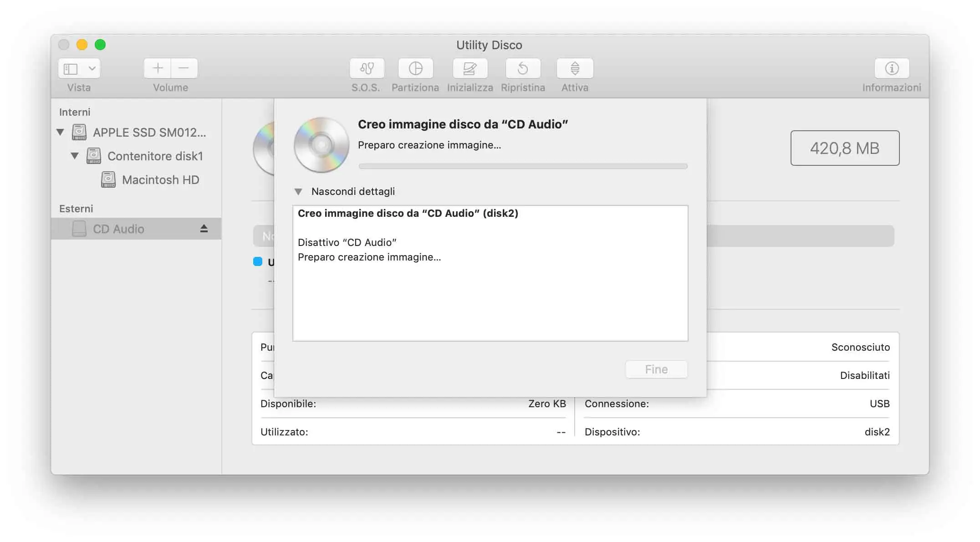The image size is (980, 542).
Task: Select the Ripristina restore icon
Action: (523, 69)
